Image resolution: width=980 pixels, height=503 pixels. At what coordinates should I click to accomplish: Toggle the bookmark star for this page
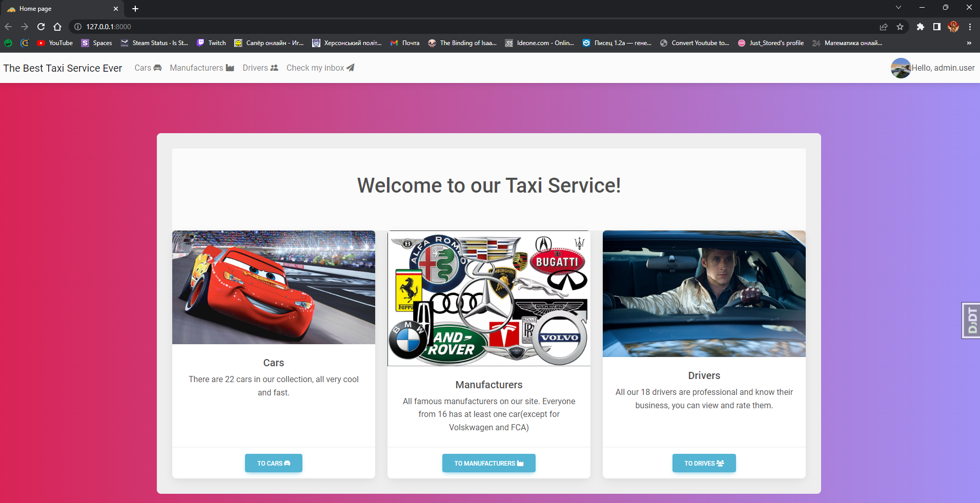point(901,27)
